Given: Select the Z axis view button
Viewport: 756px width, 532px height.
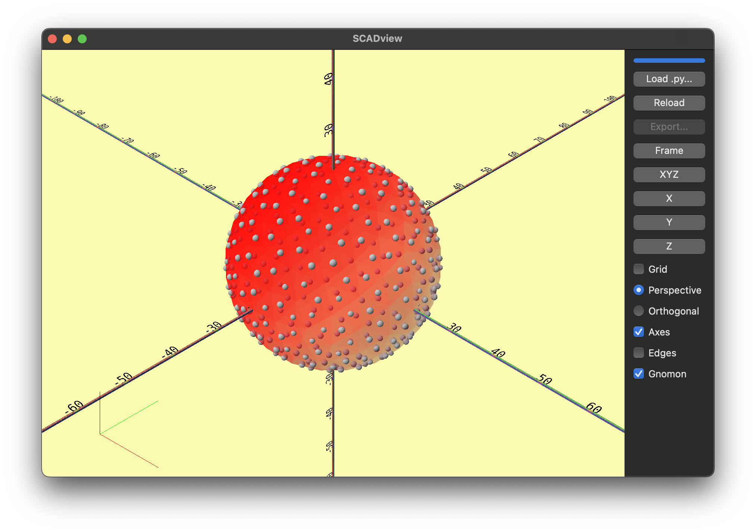Looking at the screenshot, I should tap(669, 247).
